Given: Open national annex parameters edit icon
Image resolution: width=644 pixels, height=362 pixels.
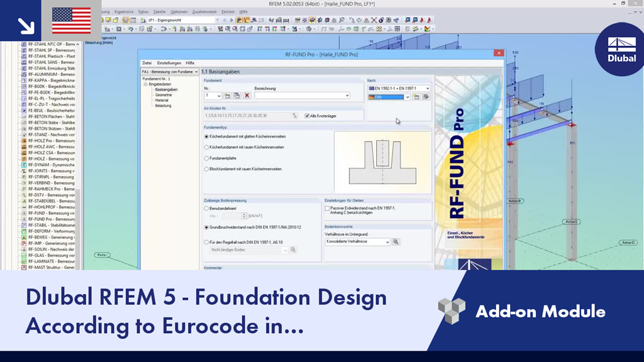Looking at the screenshot, I should (426, 97).
